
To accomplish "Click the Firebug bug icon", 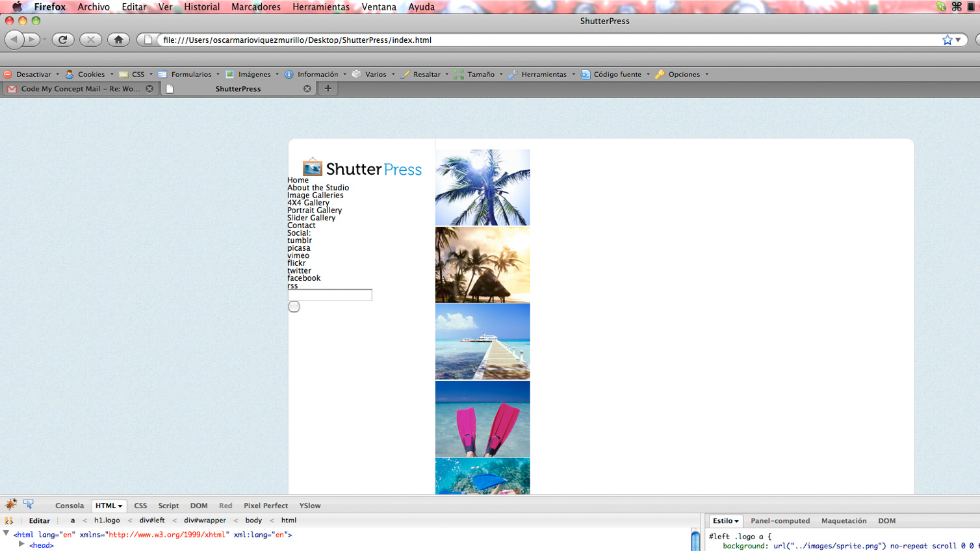I will [10, 504].
